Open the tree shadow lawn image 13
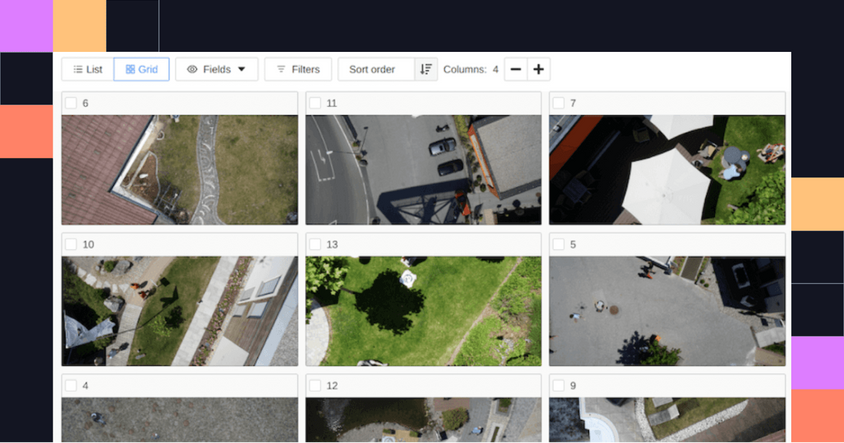This screenshot has height=443, width=844. [x=424, y=311]
